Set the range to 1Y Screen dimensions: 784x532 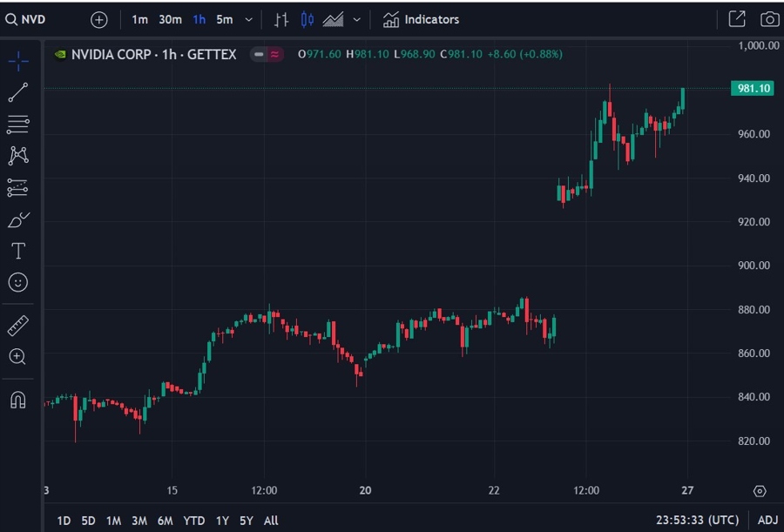(x=222, y=521)
